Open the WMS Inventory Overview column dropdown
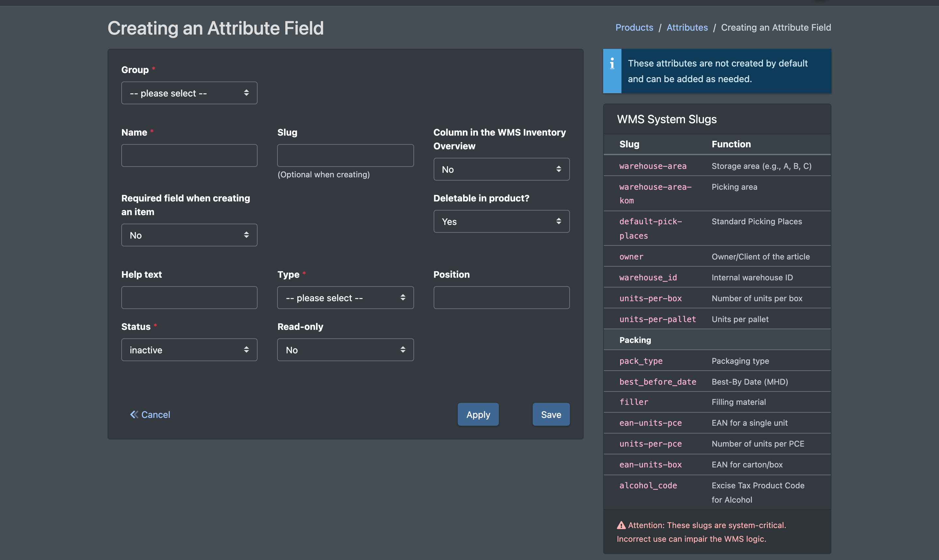The image size is (939, 560). pos(501,169)
